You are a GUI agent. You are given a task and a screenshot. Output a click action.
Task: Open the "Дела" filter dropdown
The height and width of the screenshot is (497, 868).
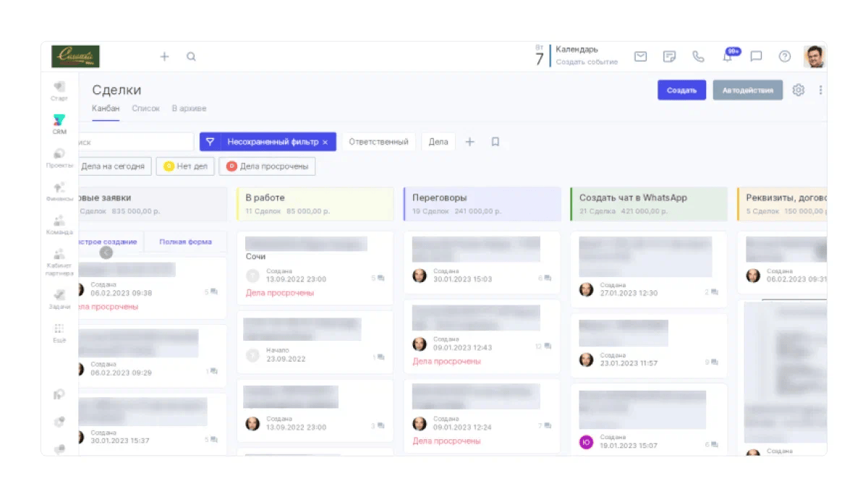(438, 143)
